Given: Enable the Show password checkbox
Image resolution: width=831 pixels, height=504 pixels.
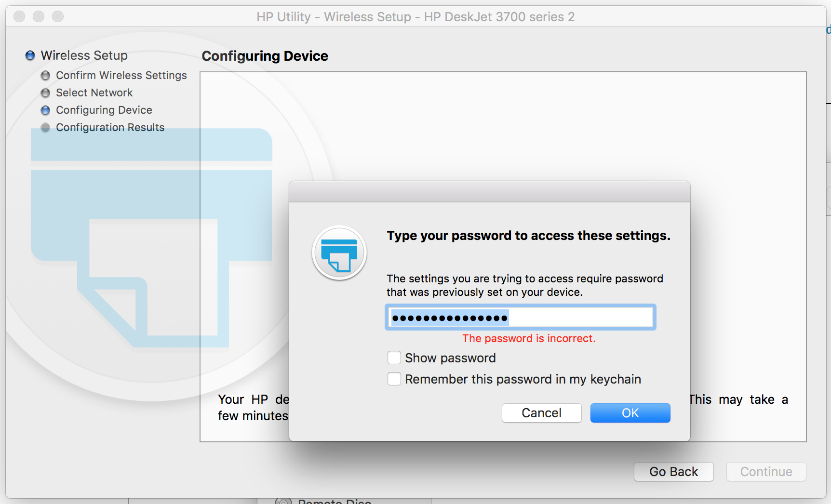Looking at the screenshot, I should pyautogui.click(x=394, y=358).
